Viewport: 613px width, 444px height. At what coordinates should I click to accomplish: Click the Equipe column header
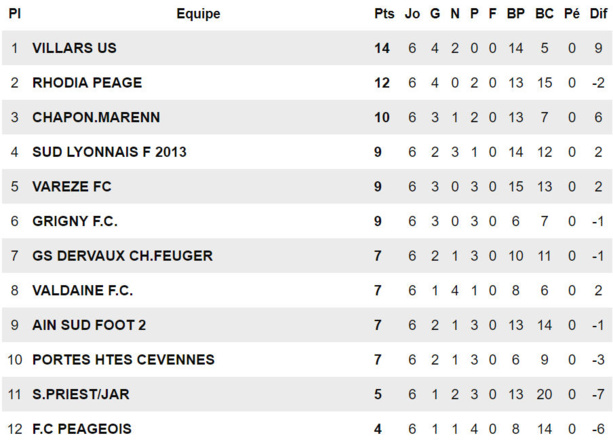click(198, 14)
